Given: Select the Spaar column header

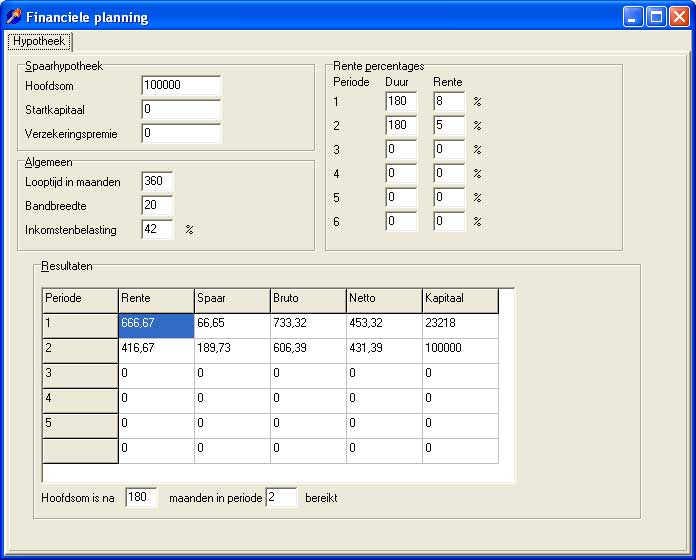Looking at the screenshot, I should [x=232, y=301].
